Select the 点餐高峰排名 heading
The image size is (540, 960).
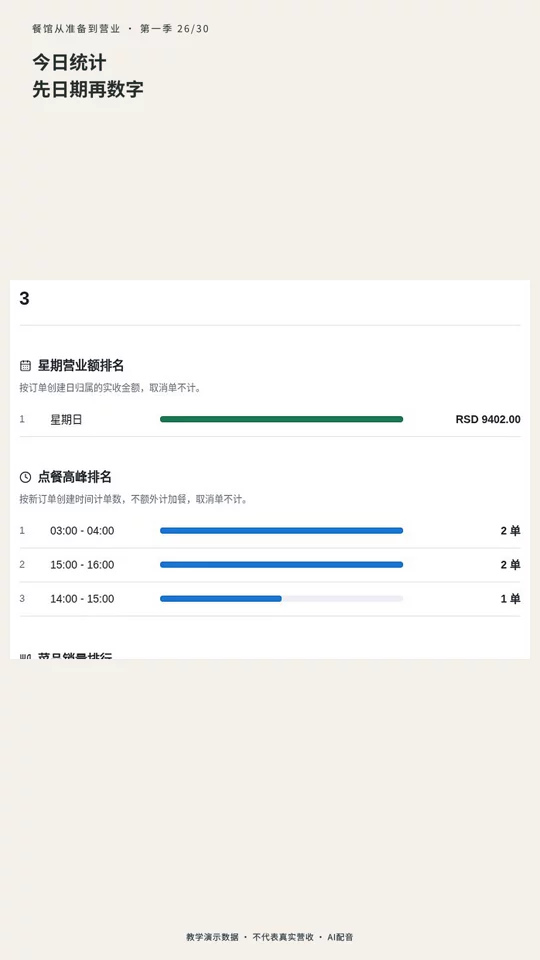(75, 478)
